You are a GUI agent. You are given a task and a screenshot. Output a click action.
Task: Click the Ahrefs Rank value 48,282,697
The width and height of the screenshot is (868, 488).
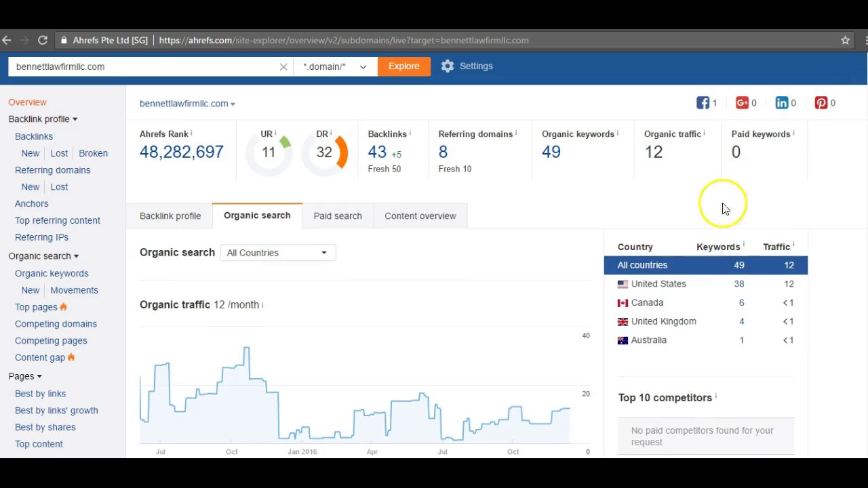coord(181,152)
